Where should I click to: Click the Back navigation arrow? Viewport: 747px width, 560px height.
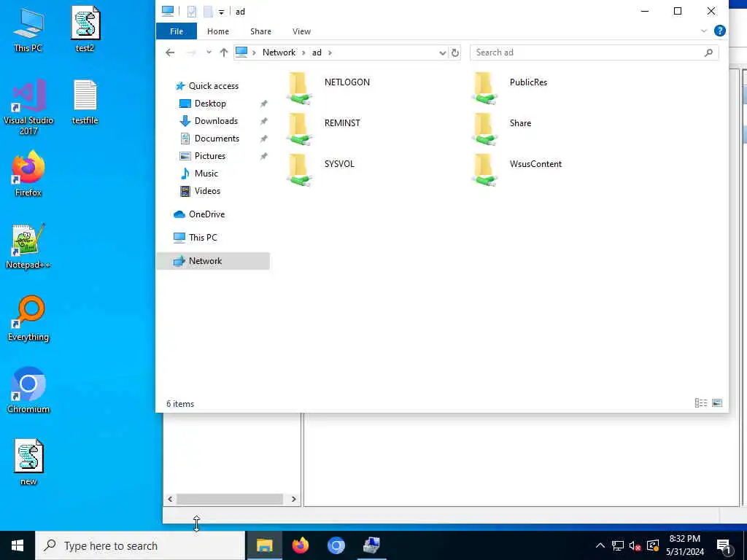pos(170,52)
